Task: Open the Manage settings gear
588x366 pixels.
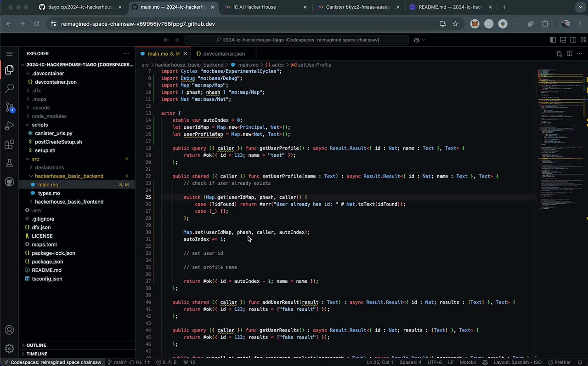Action: click(x=9, y=349)
